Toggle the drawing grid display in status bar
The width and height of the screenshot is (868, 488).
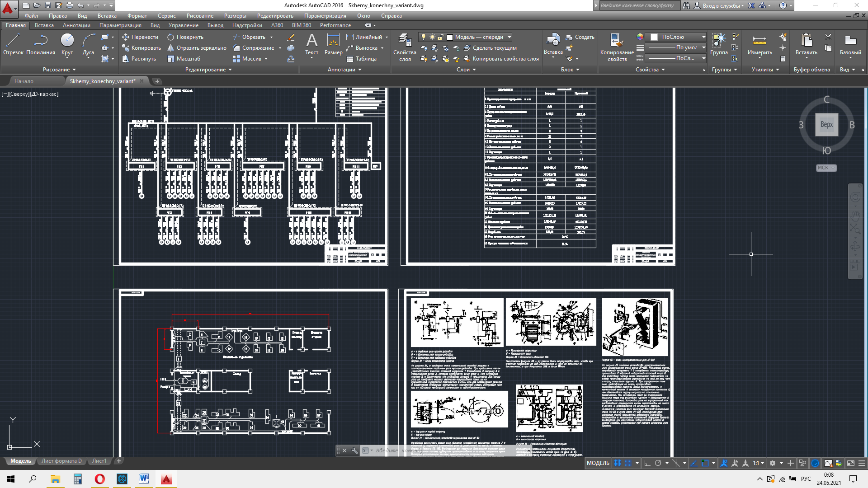(617, 463)
